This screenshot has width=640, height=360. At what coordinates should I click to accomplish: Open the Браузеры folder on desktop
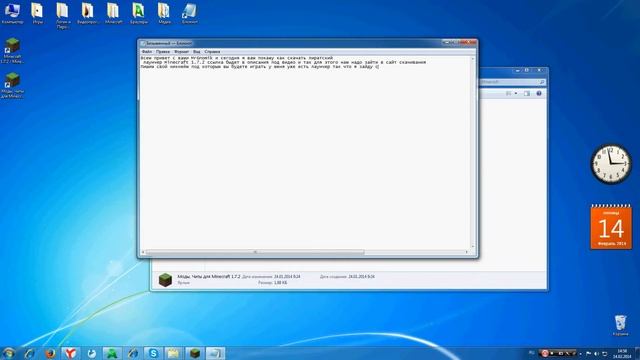pos(139,13)
